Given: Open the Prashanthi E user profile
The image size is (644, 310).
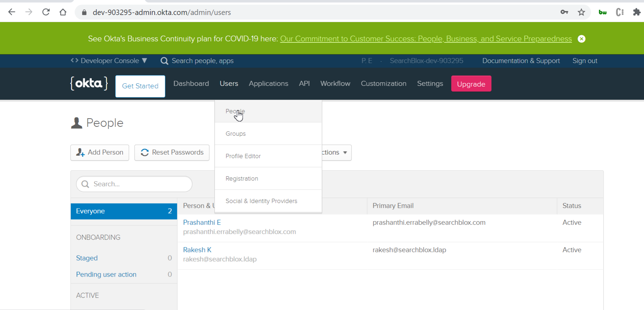Looking at the screenshot, I should [202, 222].
